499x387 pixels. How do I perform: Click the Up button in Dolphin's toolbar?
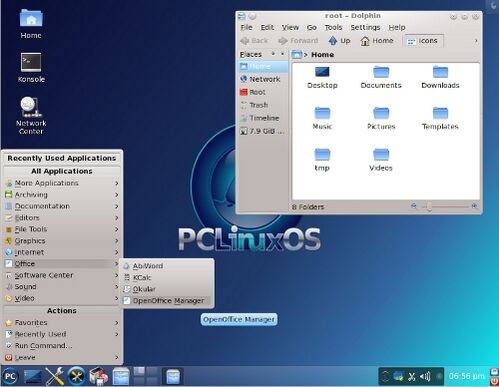coord(339,41)
